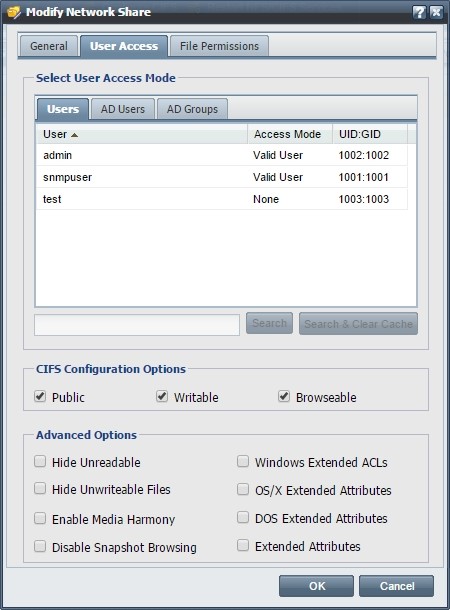Enable OS/X Extended Attributes
This screenshot has height=610, width=450.
243,489
